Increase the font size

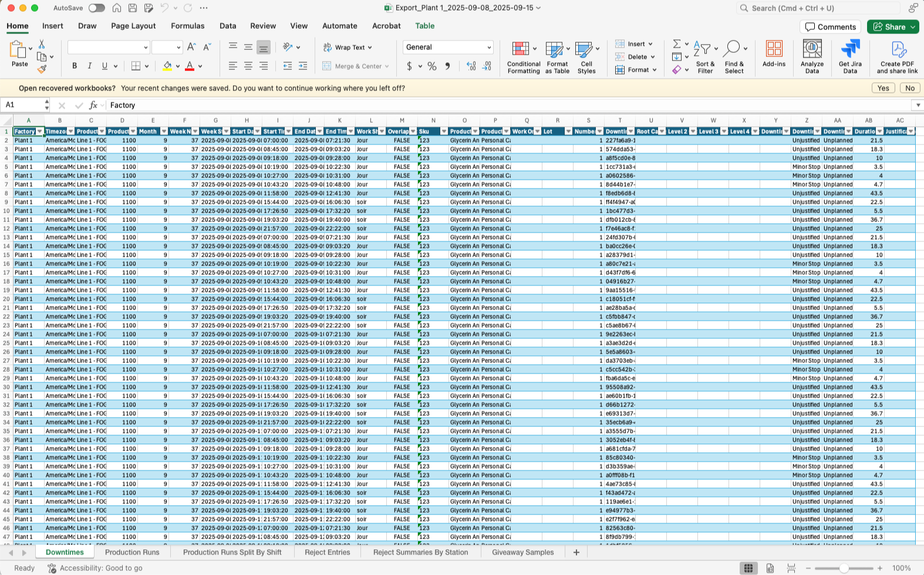191,47
